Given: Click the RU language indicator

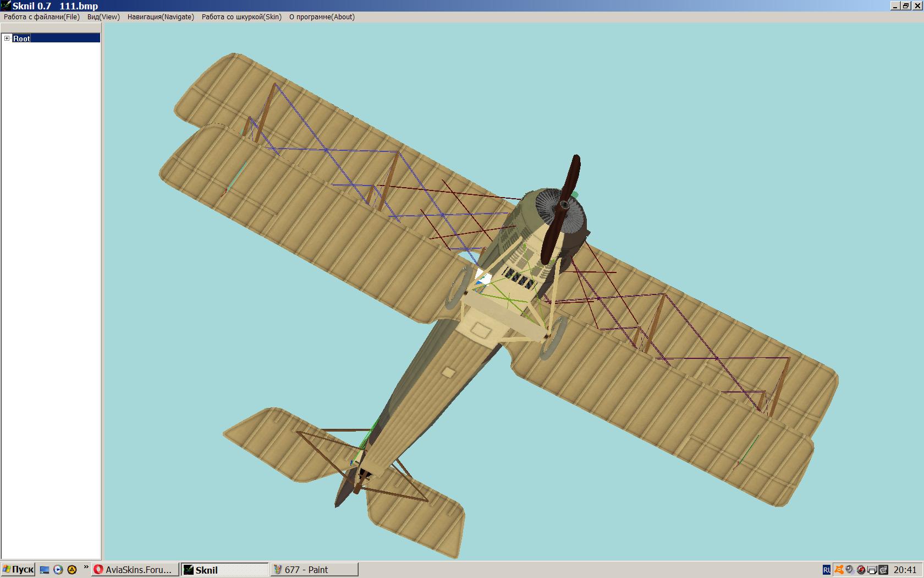Looking at the screenshot, I should click(x=827, y=570).
